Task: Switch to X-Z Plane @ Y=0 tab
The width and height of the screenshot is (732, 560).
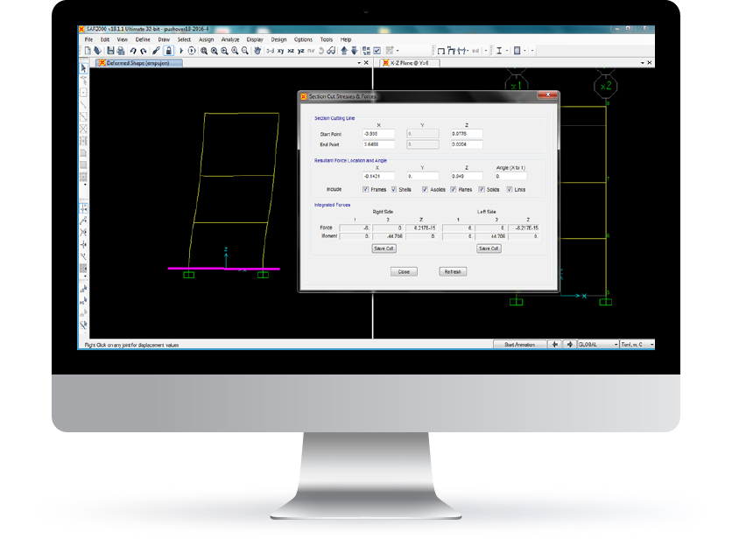Action: tap(410, 62)
